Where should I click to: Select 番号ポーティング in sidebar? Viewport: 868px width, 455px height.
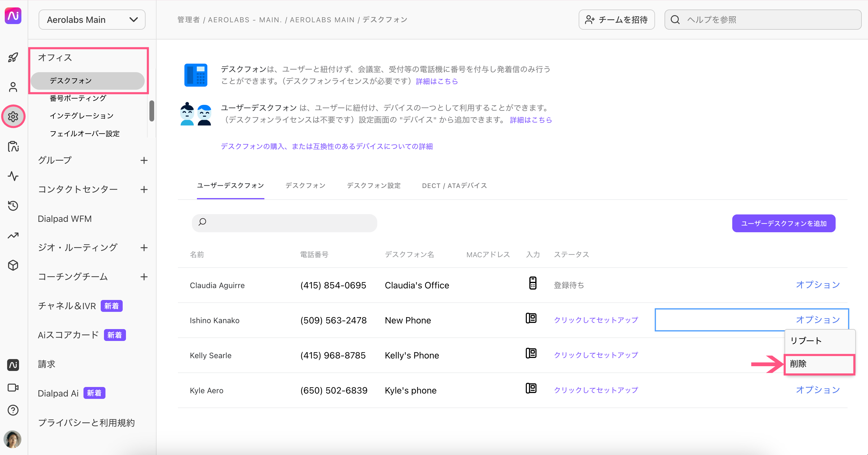78,98
